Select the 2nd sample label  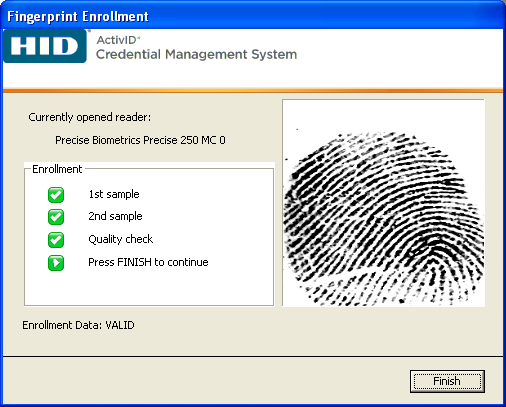(x=115, y=216)
